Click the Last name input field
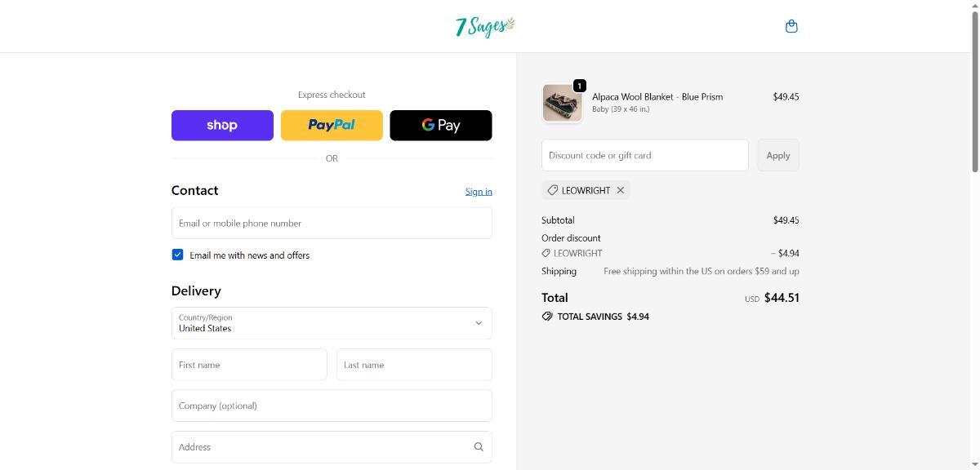 pyautogui.click(x=414, y=365)
